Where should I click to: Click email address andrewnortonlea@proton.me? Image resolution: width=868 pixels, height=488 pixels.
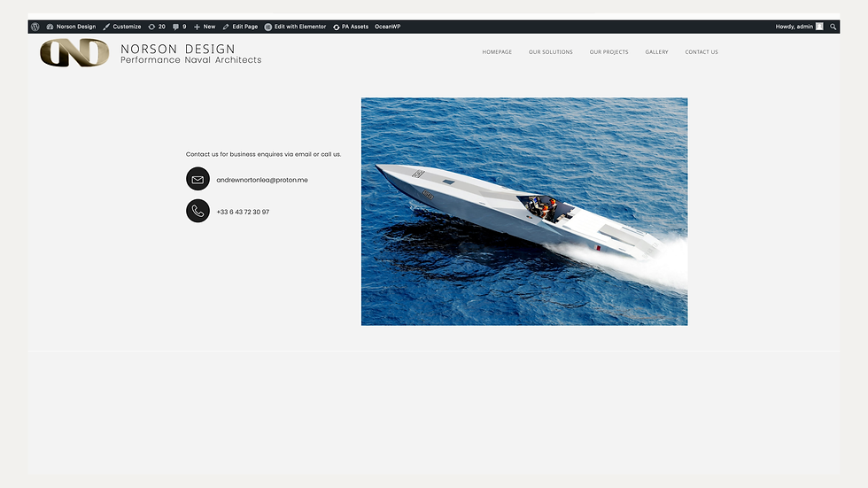262,180
